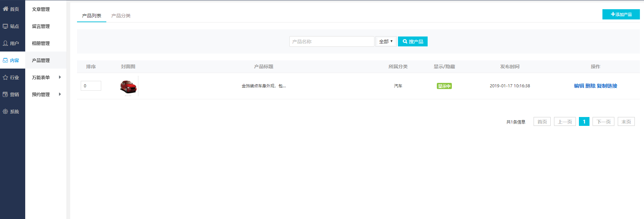Click the red car cover thumbnail
The width and height of the screenshot is (644, 219).
coord(128,86)
